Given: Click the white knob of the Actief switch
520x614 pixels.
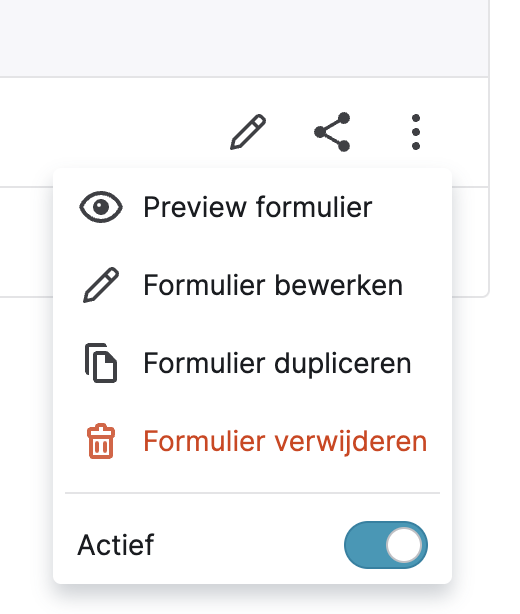Looking at the screenshot, I should pos(404,545).
